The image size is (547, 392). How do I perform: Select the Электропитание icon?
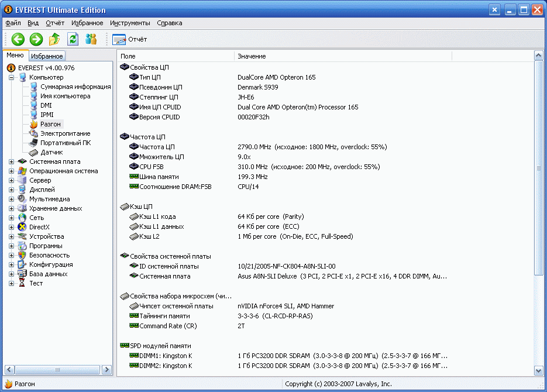coord(33,133)
